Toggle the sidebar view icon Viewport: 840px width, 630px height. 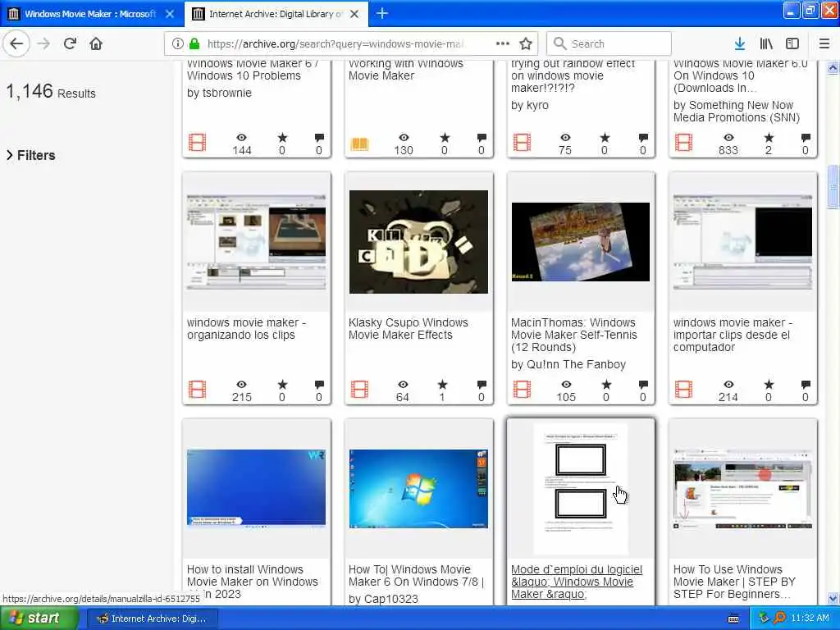coord(792,44)
